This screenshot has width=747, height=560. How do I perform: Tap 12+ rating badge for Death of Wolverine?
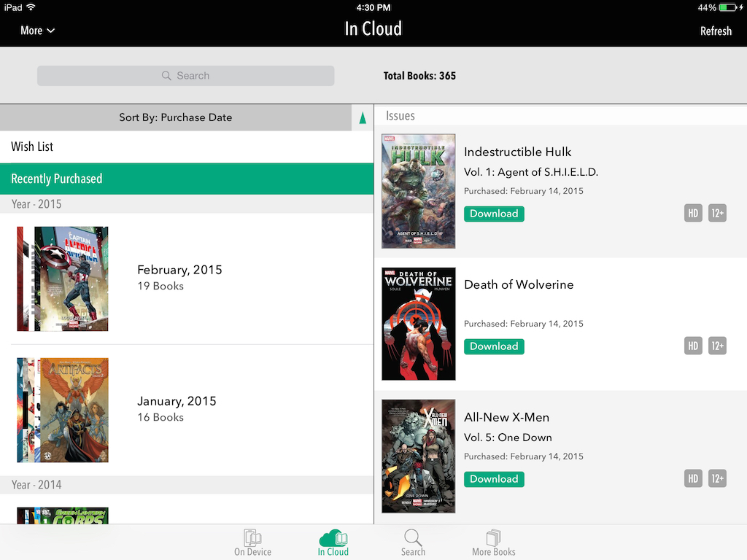pyautogui.click(x=718, y=346)
